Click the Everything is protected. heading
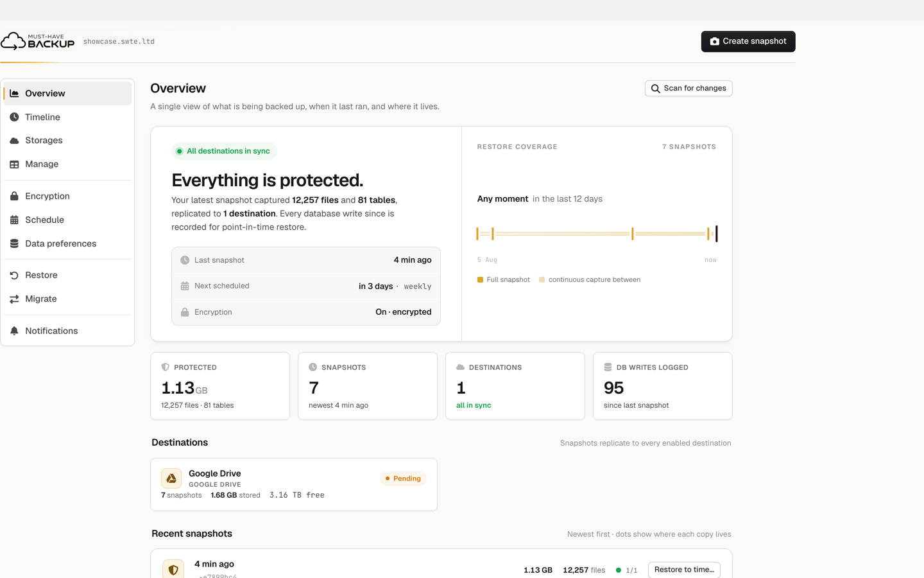 pyautogui.click(x=267, y=180)
